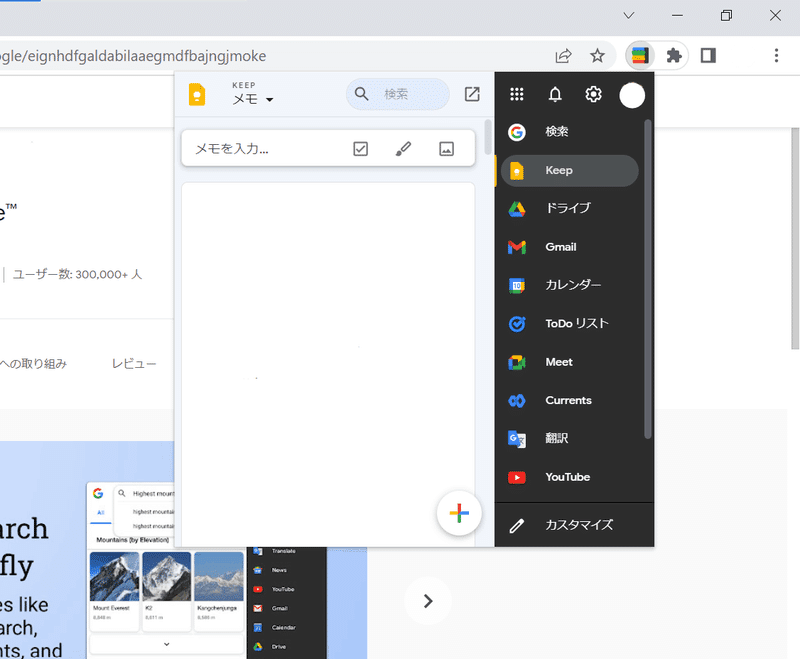Expand the chevron below mountain thumbnails
This screenshot has width=800, height=659.
pos(166,644)
